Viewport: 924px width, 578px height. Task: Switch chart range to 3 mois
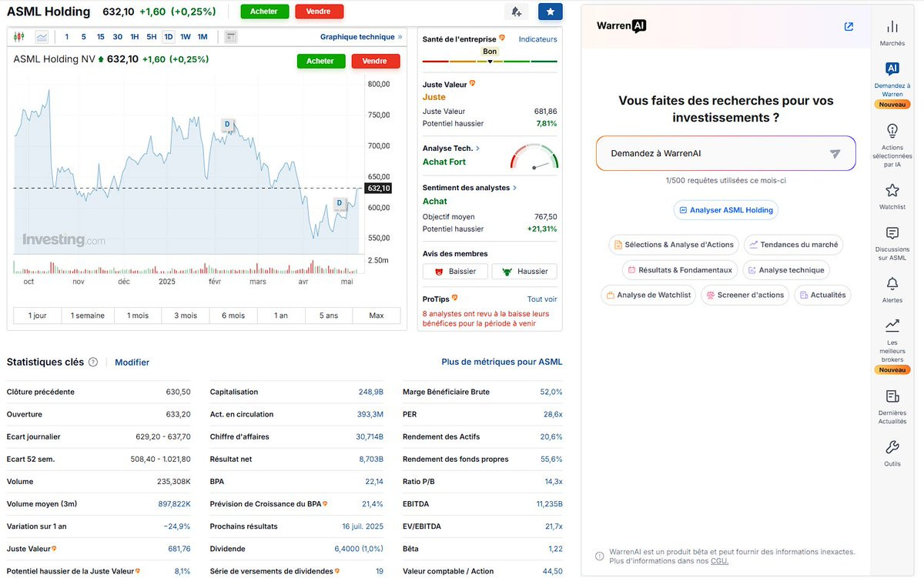tap(186, 316)
